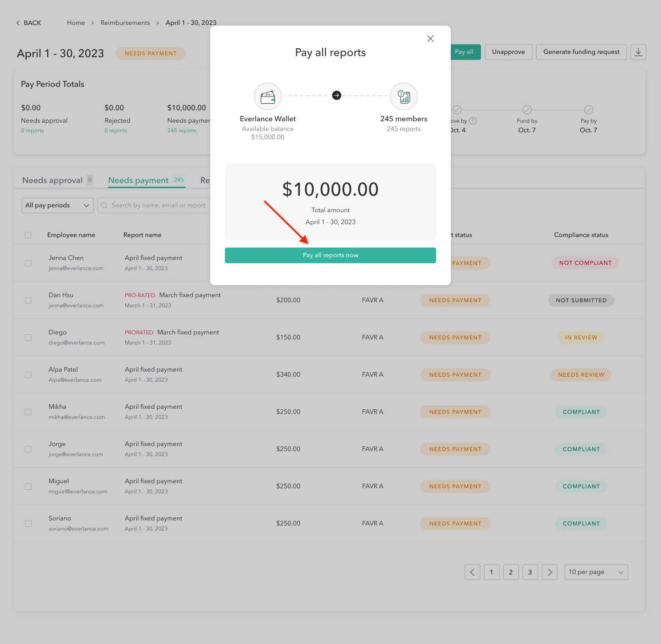Open the All pay periods dropdown
Viewport: 661px width, 644px height.
(x=57, y=205)
